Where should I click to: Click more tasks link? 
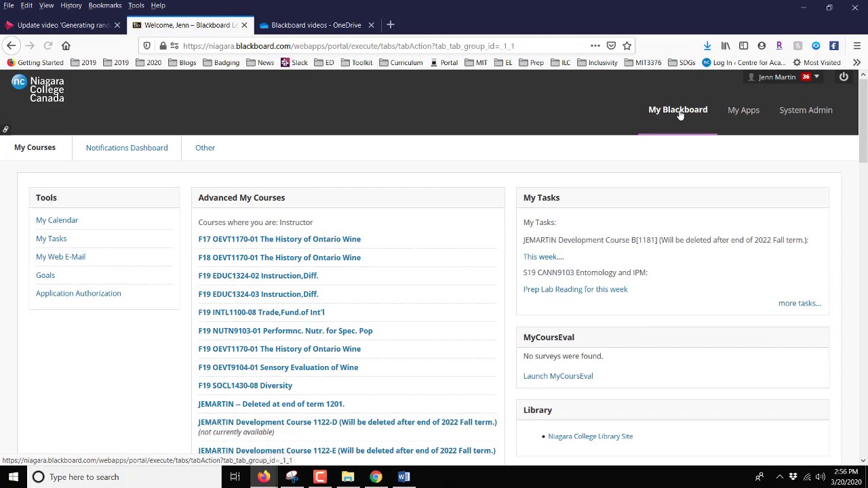(x=800, y=303)
